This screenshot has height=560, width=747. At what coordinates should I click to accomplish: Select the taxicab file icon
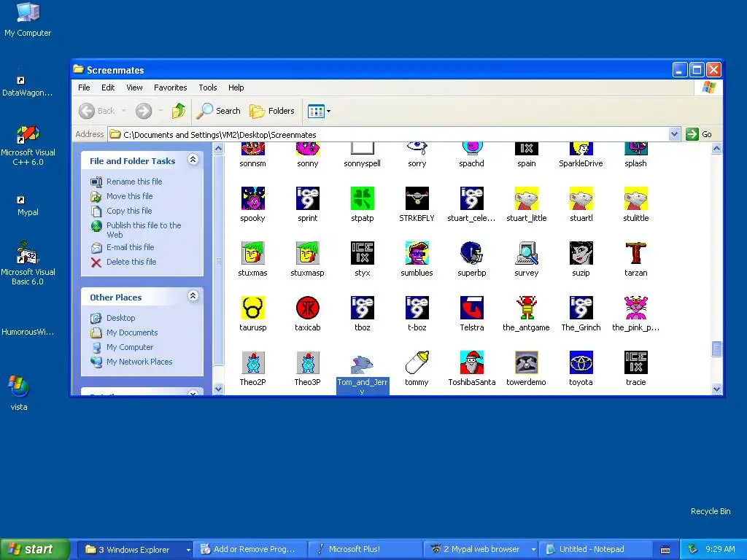coord(307,308)
